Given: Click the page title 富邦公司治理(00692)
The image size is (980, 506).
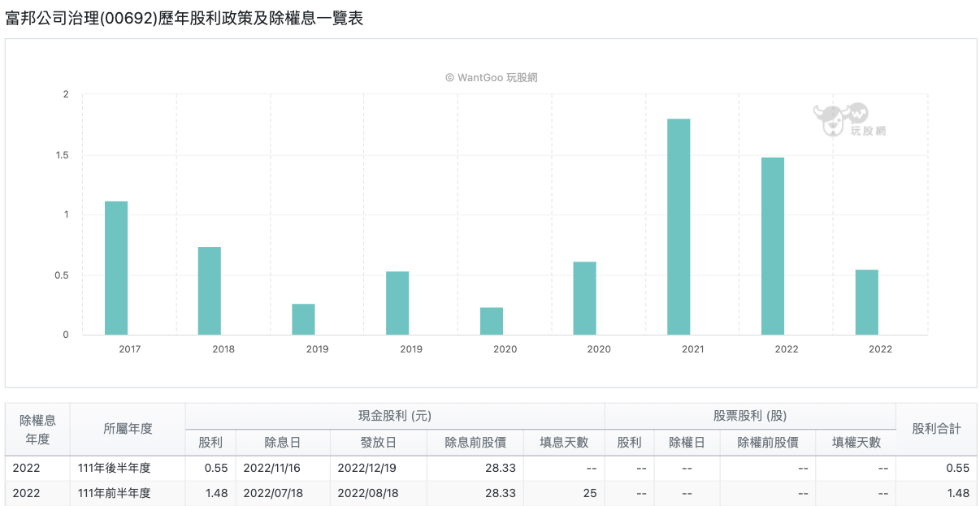Looking at the screenshot, I should pos(184,18).
